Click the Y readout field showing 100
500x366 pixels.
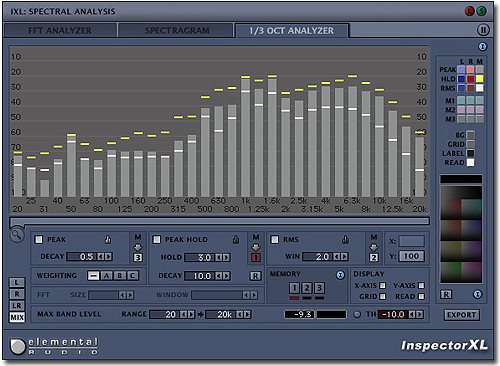pyautogui.click(x=411, y=256)
